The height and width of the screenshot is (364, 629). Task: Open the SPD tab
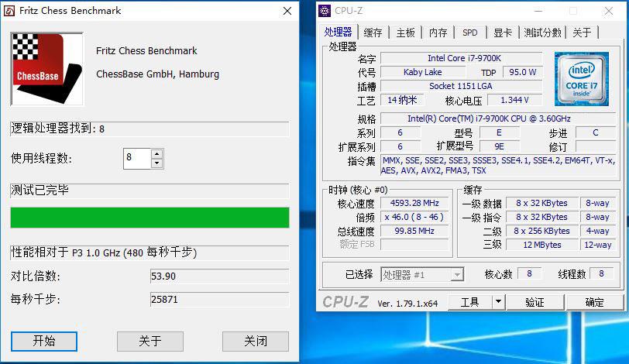point(470,33)
